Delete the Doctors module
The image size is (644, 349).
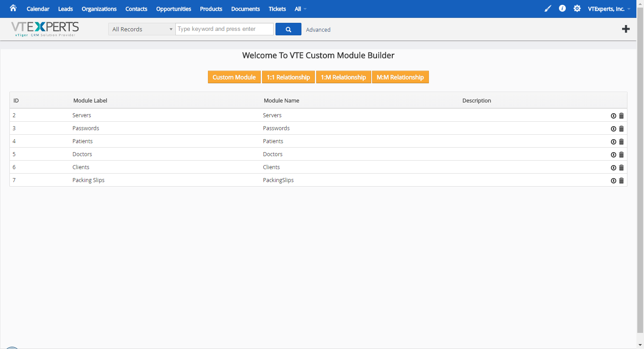[621, 155]
